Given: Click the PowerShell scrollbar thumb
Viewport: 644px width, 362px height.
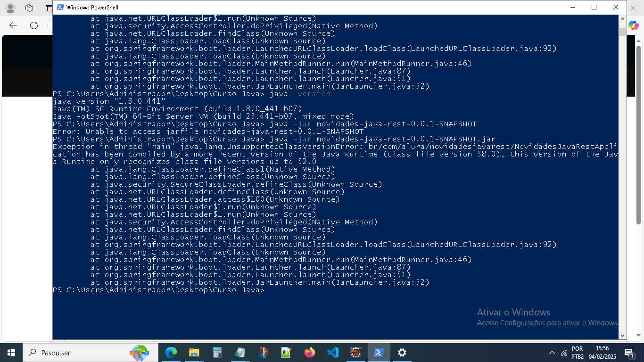Looking at the screenshot, I should click(x=622, y=32).
